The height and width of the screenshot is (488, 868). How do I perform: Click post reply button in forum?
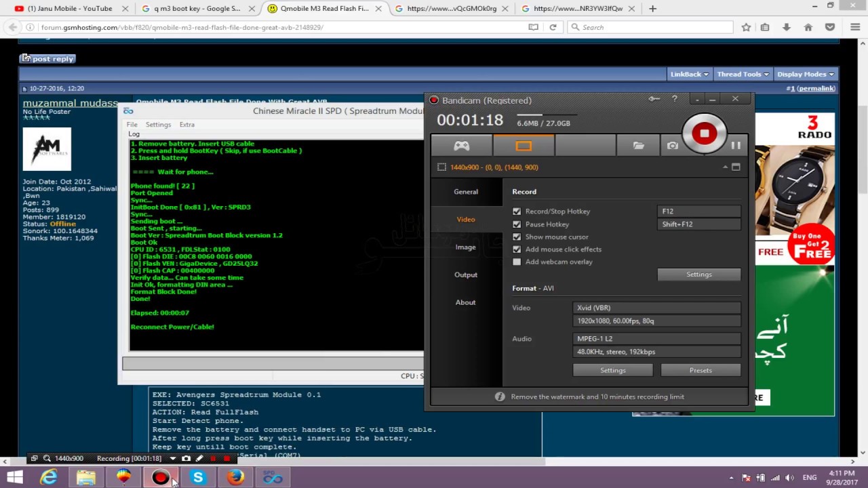point(47,59)
